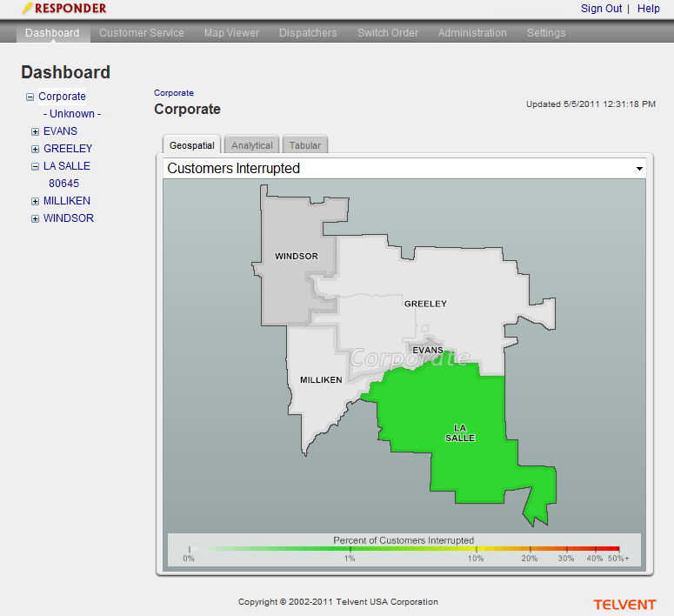Select the Geospatial tab
Viewport: 674px width, 616px height.
coord(192,145)
